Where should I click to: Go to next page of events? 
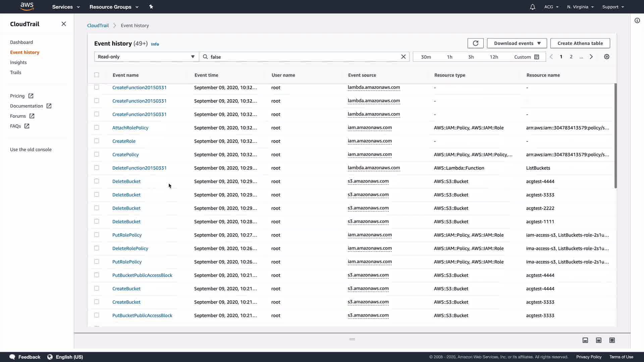click(x=591, y=57)
